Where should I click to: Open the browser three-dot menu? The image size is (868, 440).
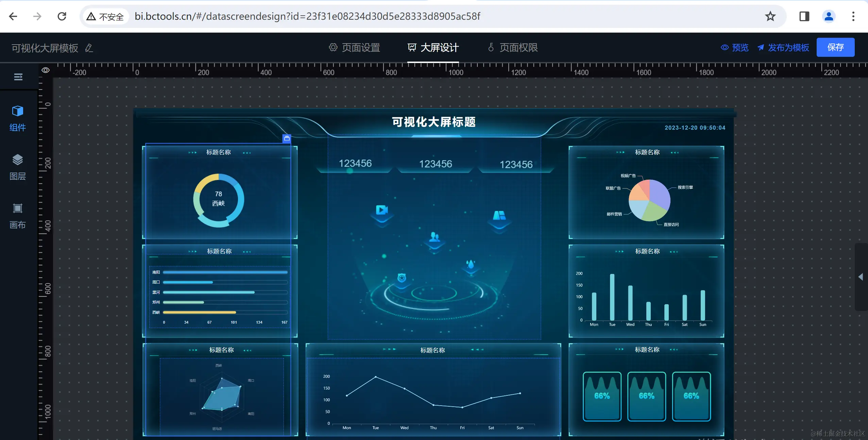tap(853, 16)
